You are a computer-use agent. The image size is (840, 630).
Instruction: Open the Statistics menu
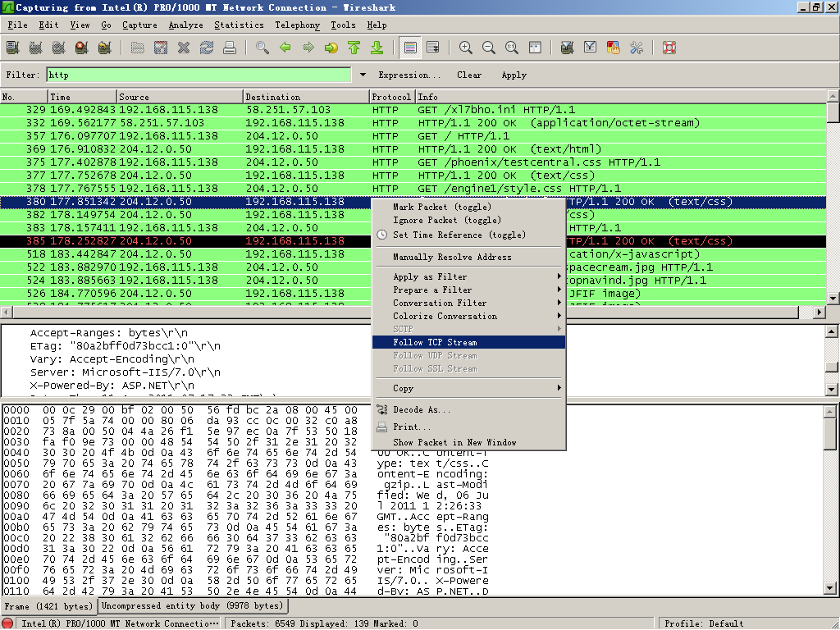click(x=239, y=25)
